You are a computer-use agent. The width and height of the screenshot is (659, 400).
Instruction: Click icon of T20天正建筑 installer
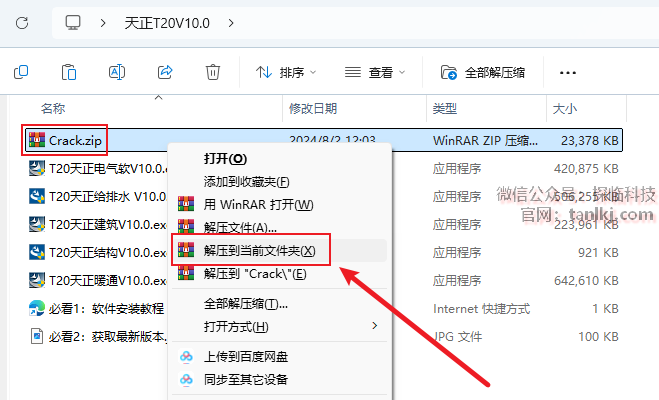pyautogui.click(x=37, y=224)
